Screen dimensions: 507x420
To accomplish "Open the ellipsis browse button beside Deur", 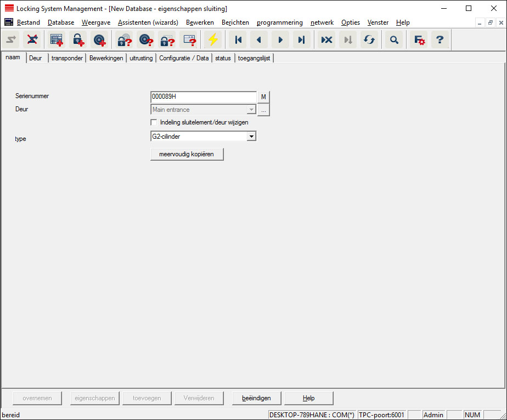I will (x=263, y=110).
